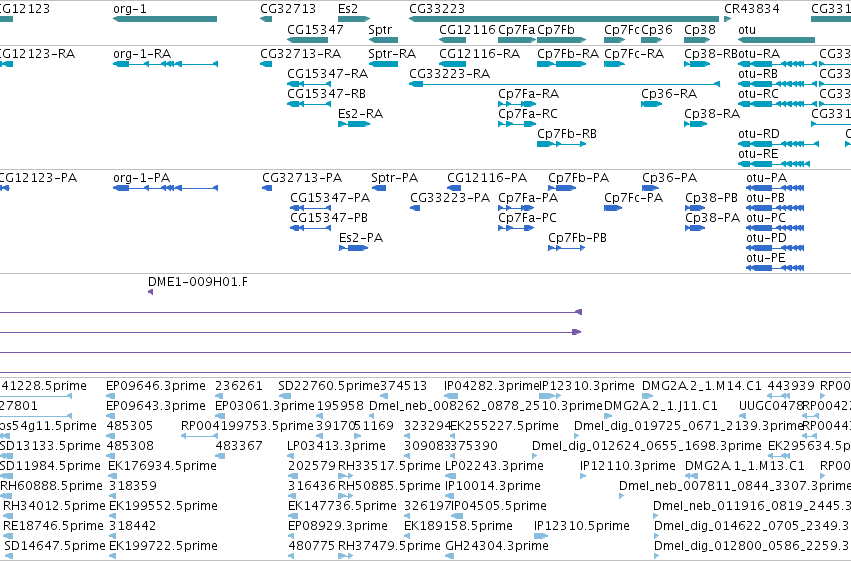Open the Es2 gene feature
Viewport: 851px width, 561px height.
[354, 19]
